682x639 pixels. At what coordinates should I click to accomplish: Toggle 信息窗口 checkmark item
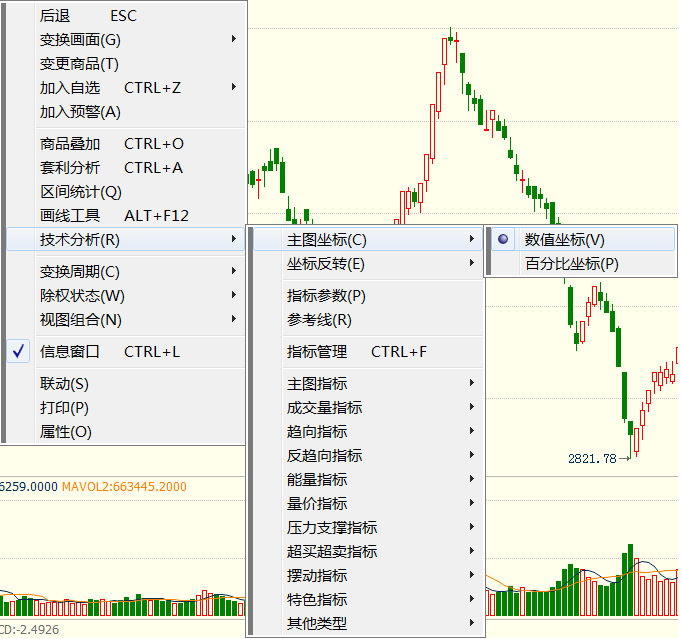click(110, 352)
